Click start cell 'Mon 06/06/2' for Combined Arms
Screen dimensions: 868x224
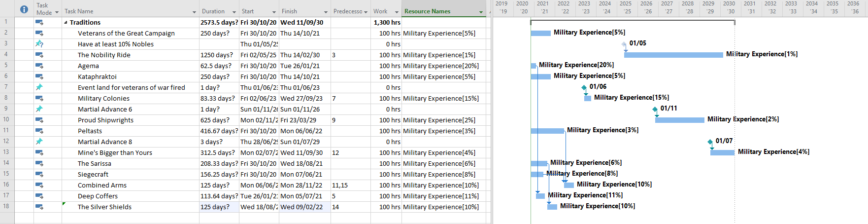click(259, 186)
